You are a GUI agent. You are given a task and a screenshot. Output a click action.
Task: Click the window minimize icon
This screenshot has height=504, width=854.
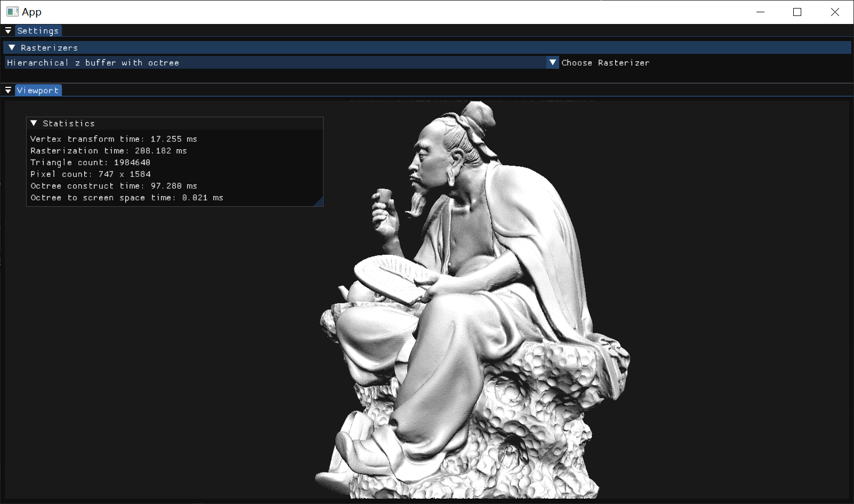tap(759, 12)
